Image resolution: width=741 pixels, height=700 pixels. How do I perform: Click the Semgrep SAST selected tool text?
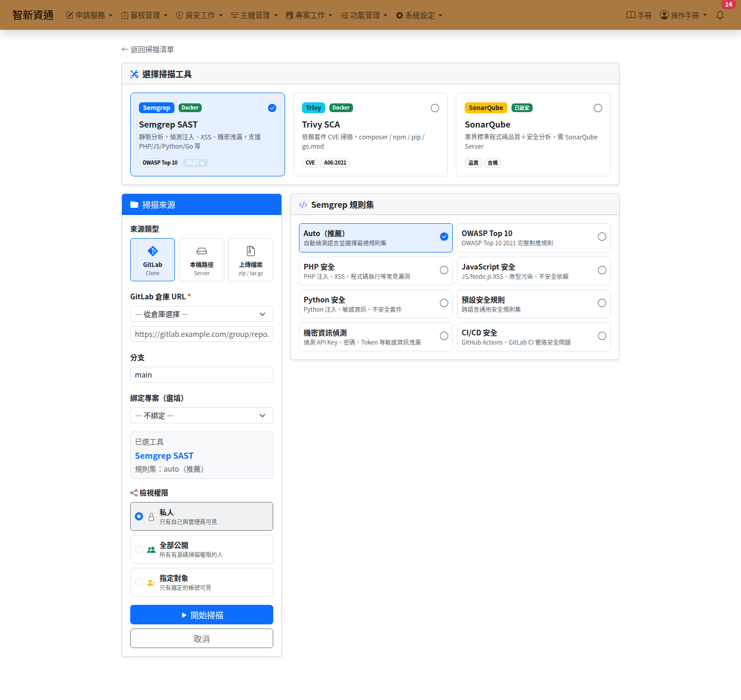pos(164,456)
